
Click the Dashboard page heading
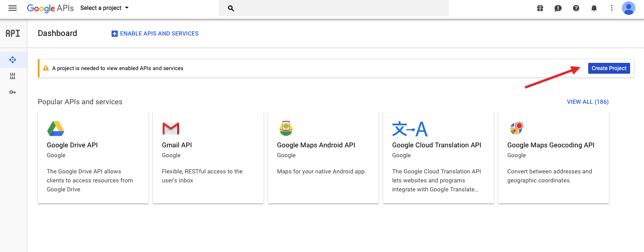(58, 33)
